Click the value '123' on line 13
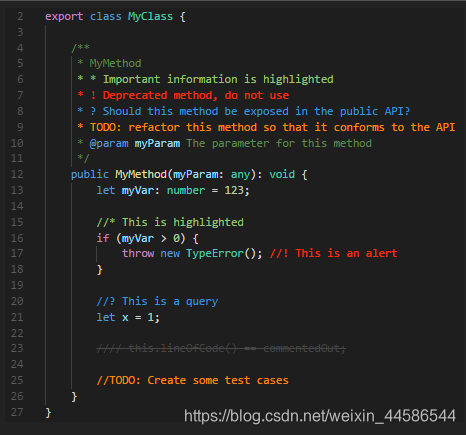The image size is (466, 435). 234,190
